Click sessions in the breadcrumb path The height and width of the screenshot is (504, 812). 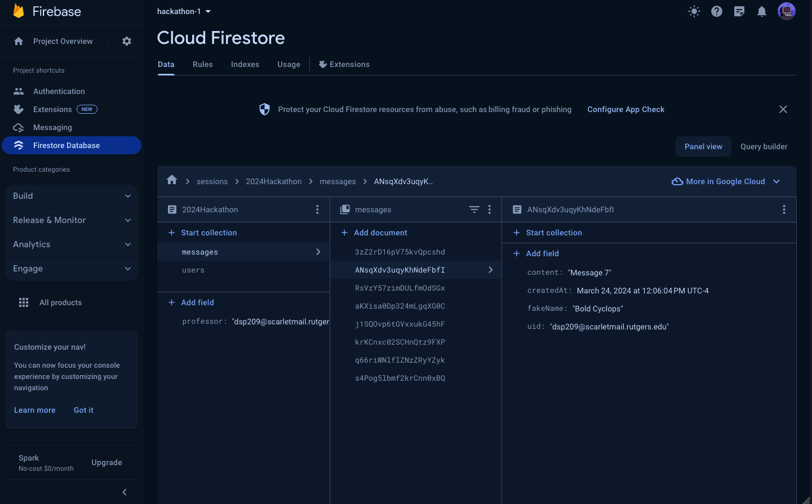pos(212,181)
